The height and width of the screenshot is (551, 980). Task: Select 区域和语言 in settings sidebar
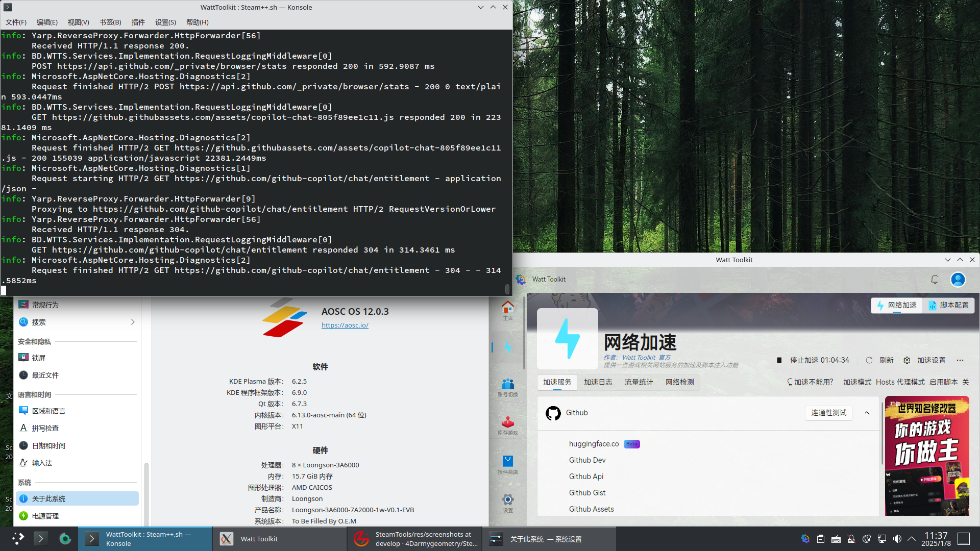click(77, 411)
